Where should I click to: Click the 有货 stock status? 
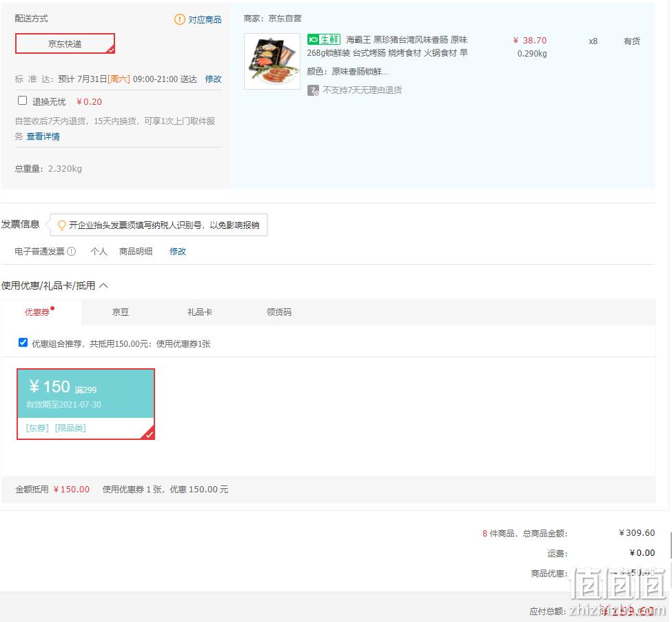coord(632,41)
